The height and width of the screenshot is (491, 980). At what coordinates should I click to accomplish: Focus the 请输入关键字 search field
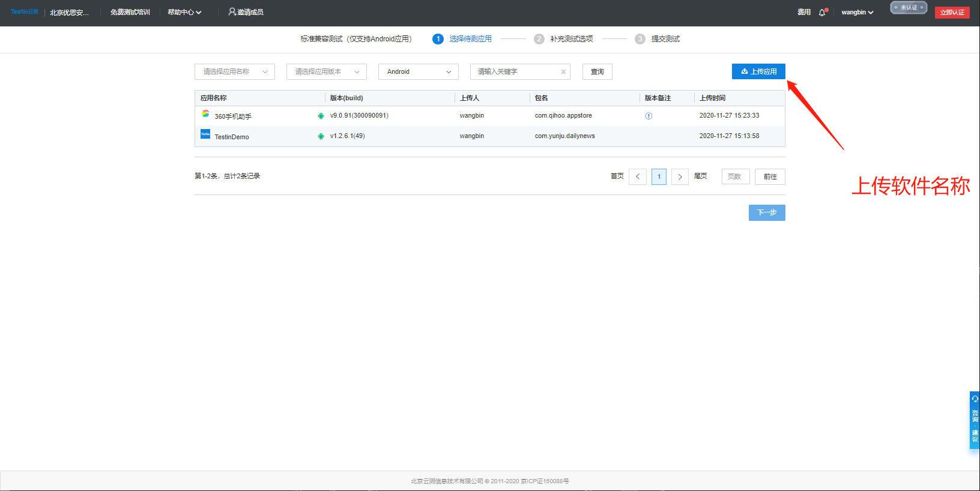pos(520,71)
